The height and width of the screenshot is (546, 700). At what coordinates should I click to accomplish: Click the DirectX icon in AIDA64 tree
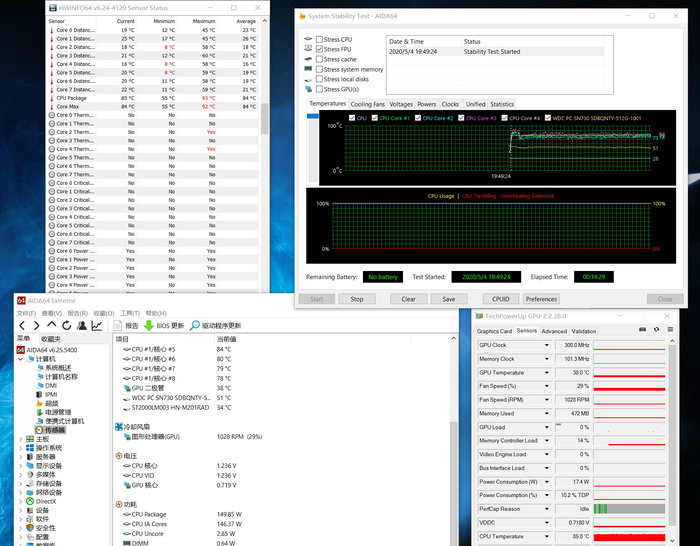point(30,501)
